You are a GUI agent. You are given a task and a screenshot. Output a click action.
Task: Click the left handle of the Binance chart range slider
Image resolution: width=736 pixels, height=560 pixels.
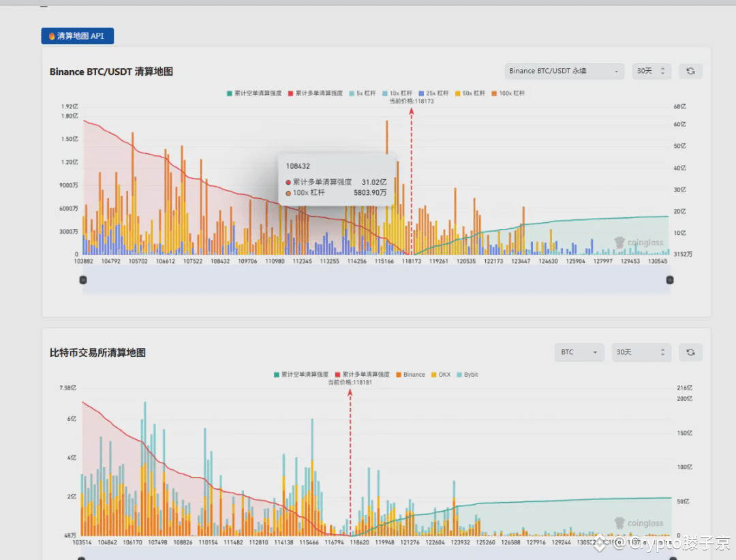(x=83, y=280)
